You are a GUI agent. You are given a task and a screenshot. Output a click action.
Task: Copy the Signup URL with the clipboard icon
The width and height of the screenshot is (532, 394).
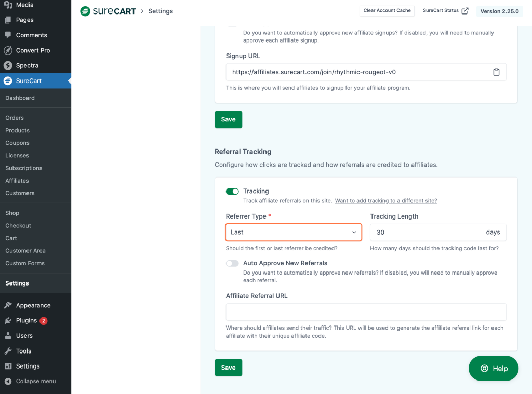coord(496,72)
